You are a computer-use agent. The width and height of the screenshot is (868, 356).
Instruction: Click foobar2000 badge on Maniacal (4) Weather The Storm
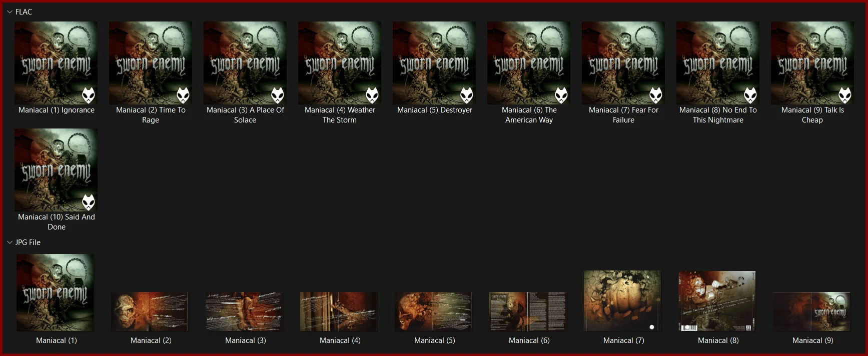372,95
